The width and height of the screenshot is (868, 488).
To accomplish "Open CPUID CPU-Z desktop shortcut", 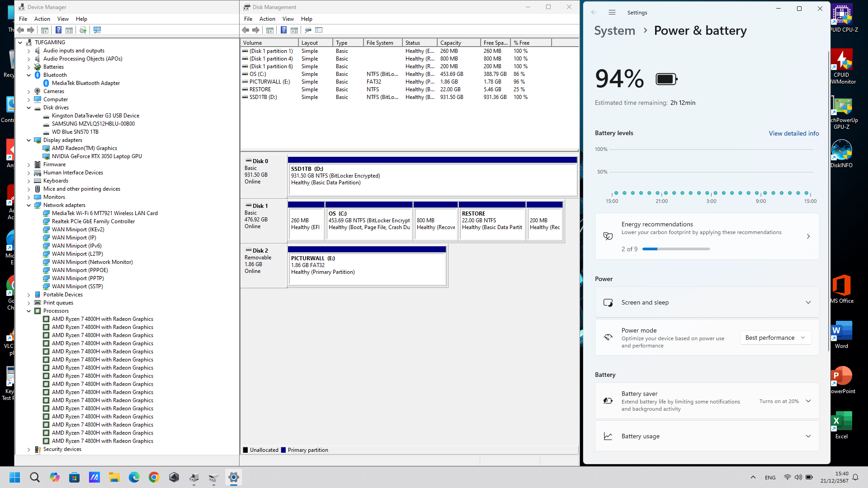I will click(842, 18).
